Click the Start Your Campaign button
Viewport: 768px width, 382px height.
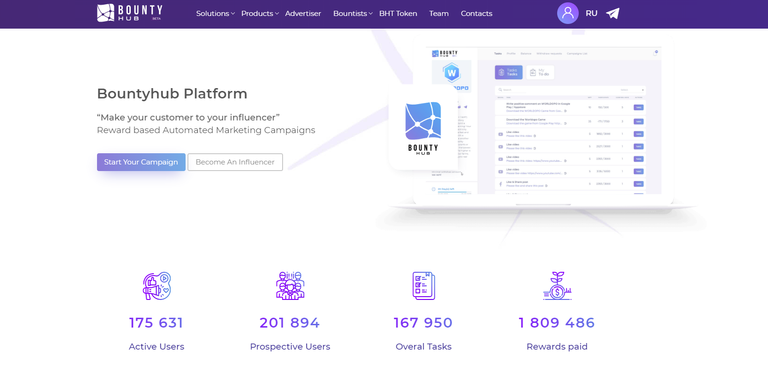coord(141,162)
